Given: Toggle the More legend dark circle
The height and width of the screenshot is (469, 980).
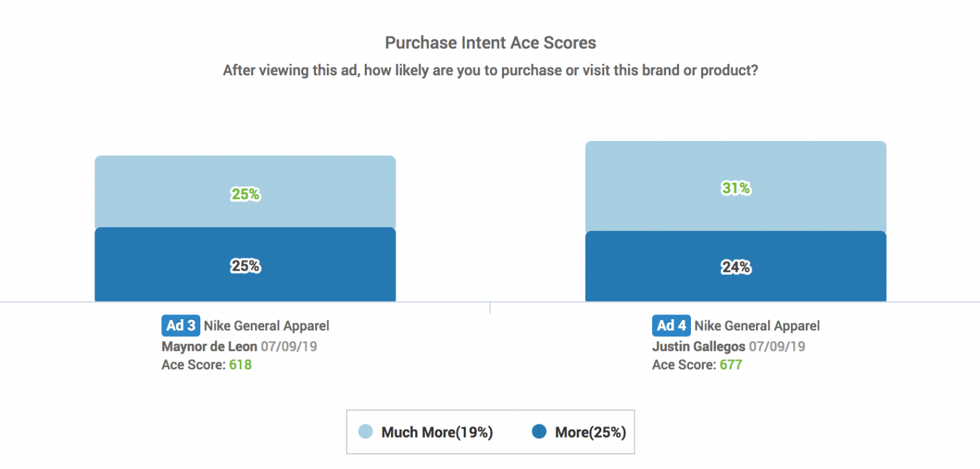Looking at the screenshot, I should pos(539,432).
